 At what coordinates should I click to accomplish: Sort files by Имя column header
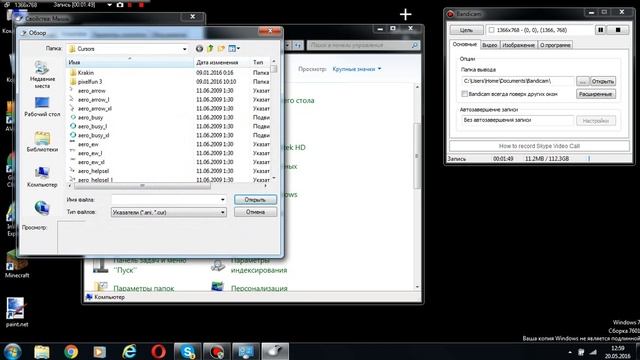tap(130, 62)
